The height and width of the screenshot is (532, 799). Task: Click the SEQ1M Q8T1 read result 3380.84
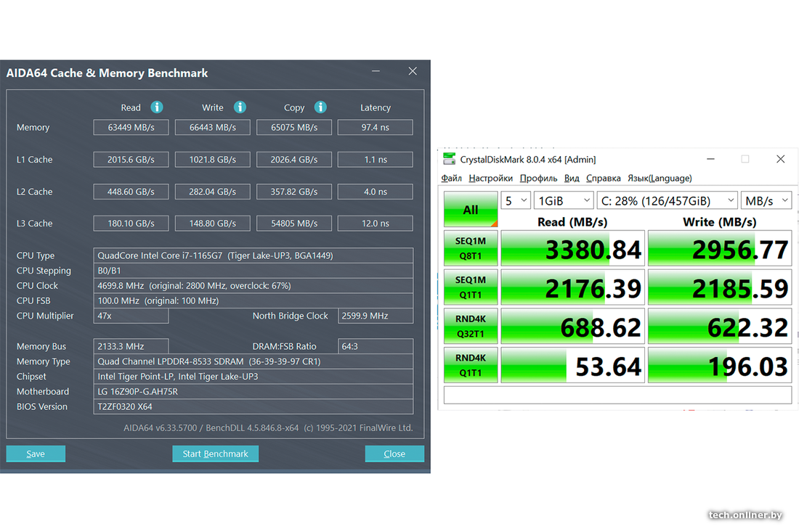(573, 248)
